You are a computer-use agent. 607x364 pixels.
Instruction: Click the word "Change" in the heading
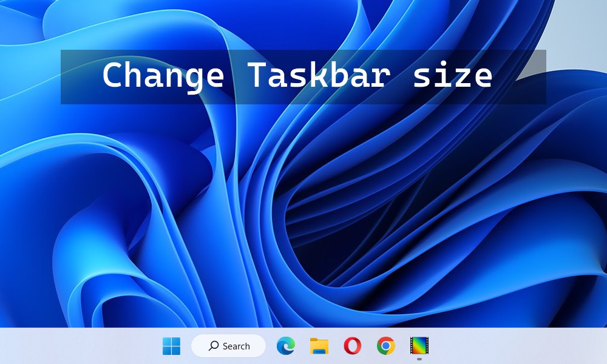coord(163,77)
